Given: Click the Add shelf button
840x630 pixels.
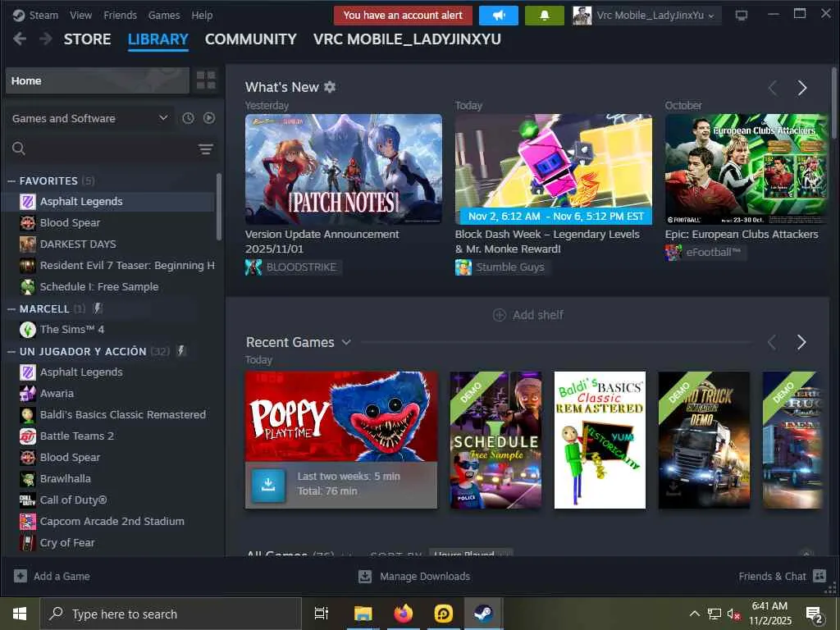Looking at the screenshot, I should pos(527,314).
